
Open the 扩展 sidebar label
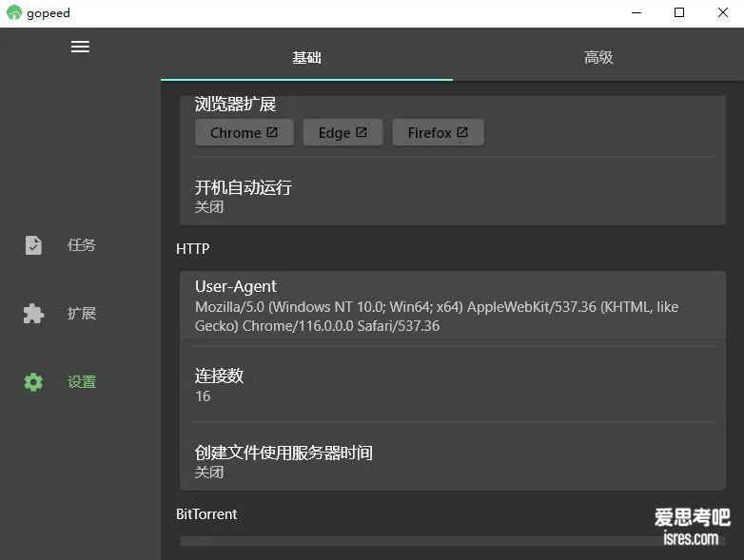[x=81, y=314]
